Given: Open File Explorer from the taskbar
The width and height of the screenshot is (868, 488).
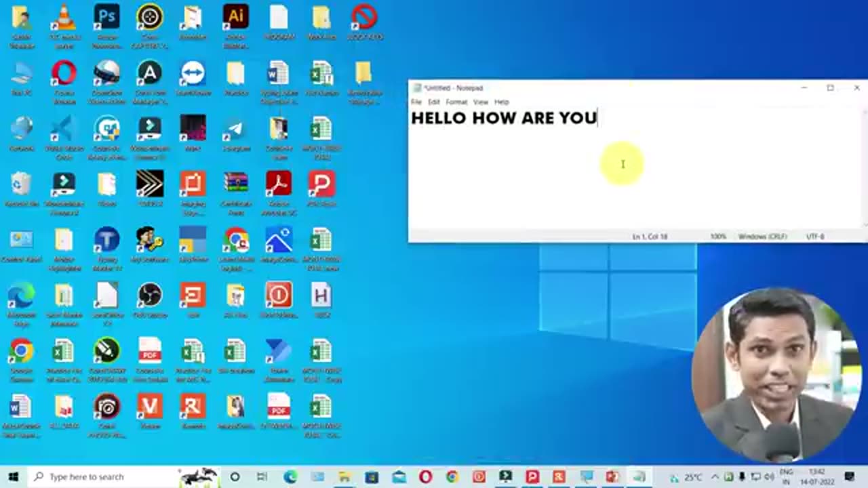Looking at the screenshot, I should click(344, 476).
